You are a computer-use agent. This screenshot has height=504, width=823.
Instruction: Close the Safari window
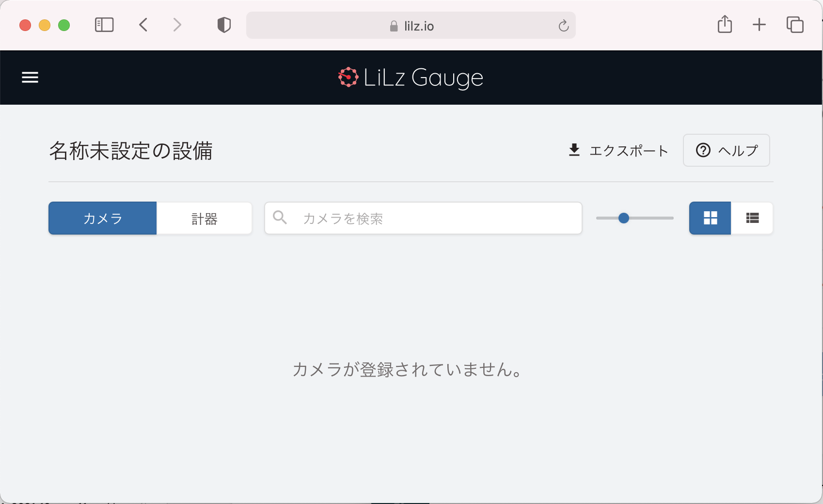tap(25, 25)
